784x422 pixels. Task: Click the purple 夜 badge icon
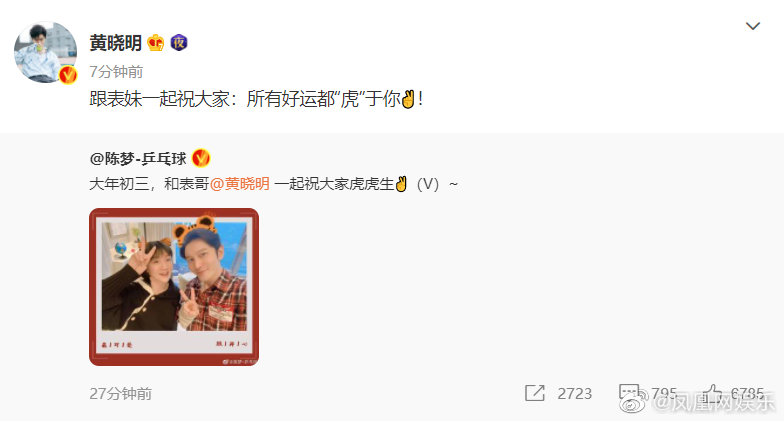click(x=179, y=43)
